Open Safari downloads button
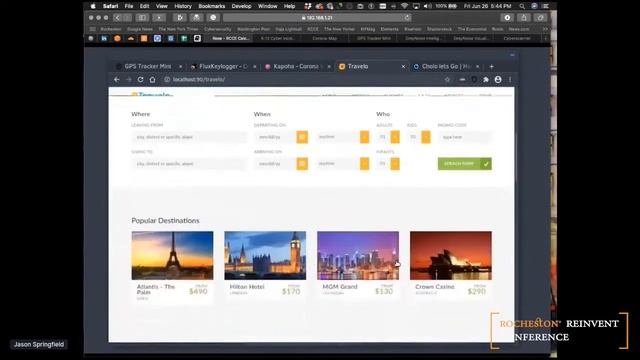 point(507,18)
